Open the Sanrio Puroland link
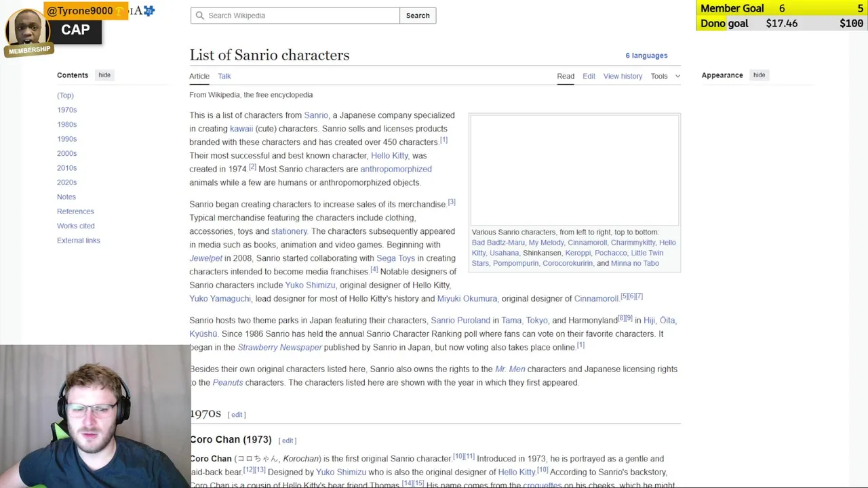This screenshot has width=868, height=488. pos(460,321)
